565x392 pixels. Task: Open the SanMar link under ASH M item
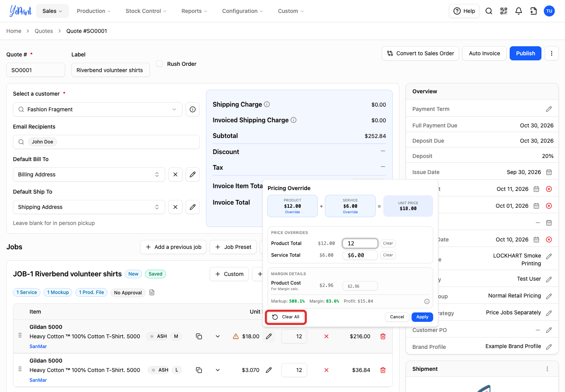coord(38,347)
